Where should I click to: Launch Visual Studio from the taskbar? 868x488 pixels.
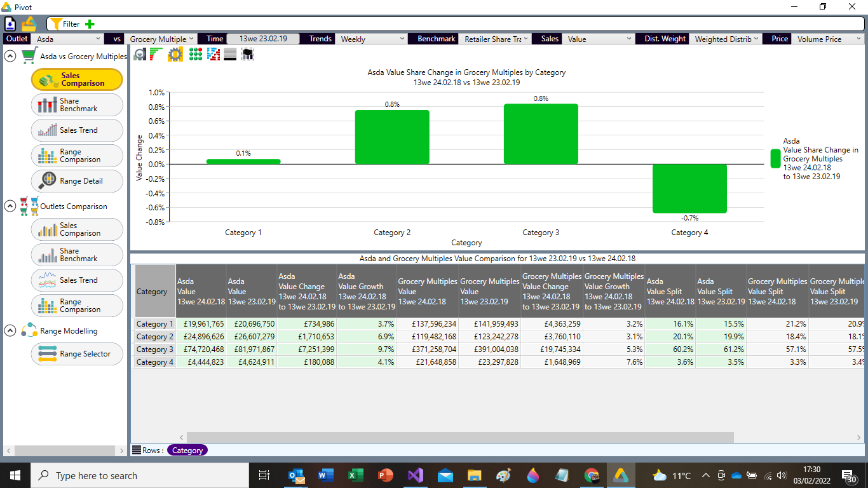[x=416, y=475]
